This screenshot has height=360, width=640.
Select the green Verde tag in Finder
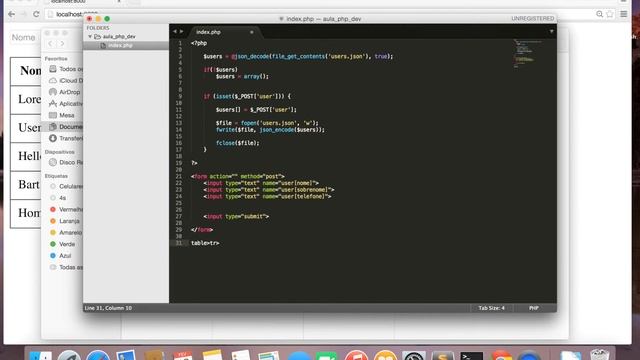[x=62, y=244]
